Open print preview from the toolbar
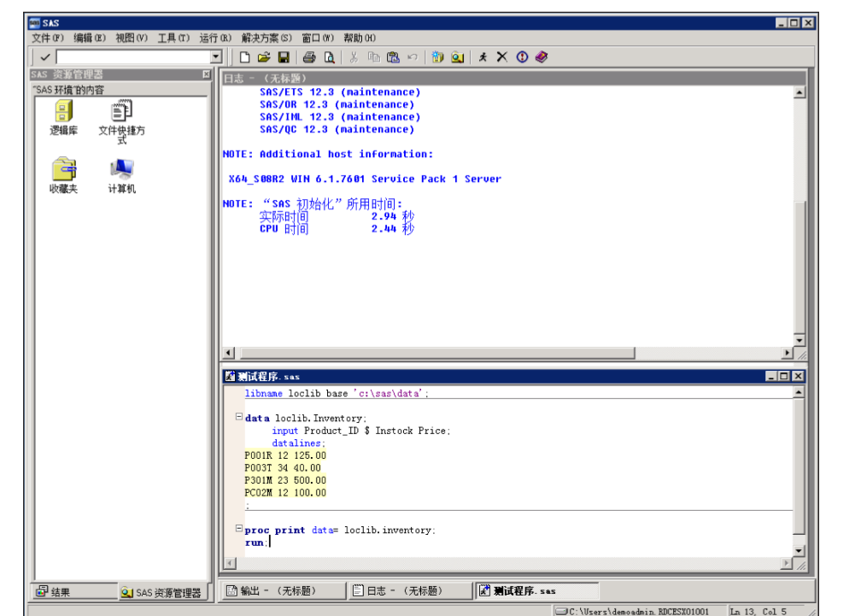Image resolution: width=861 pixels, height=616 pixels. click(330, 57)
